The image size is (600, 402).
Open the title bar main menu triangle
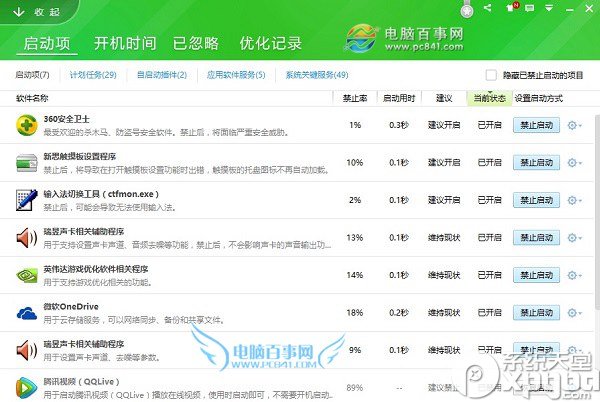[x=549, y=8]
